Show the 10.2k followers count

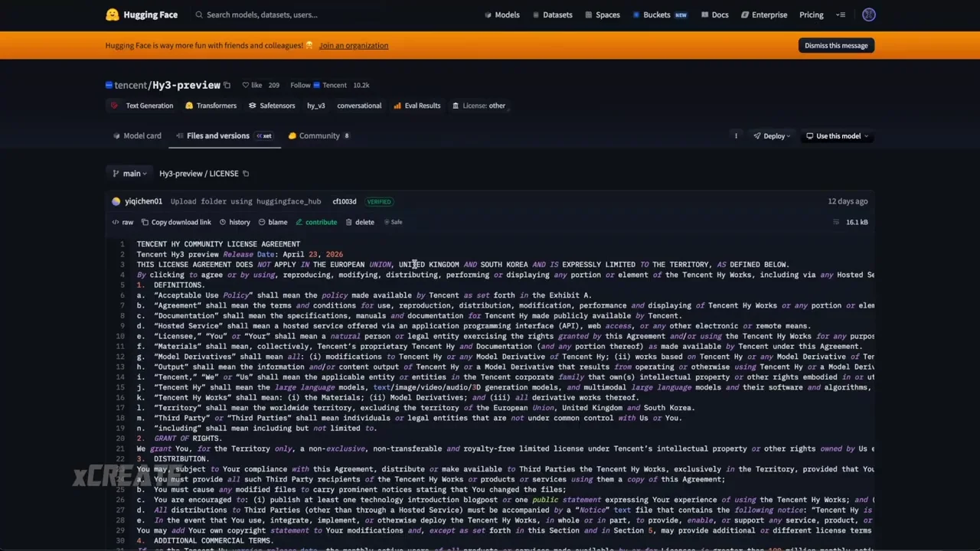(361, 85)
